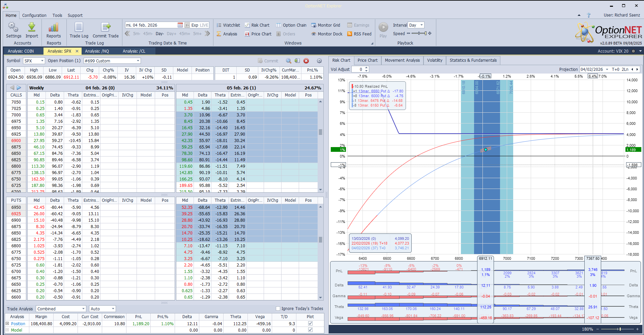
Task: Click the Exp LIVE button
Action: (200, 25)
